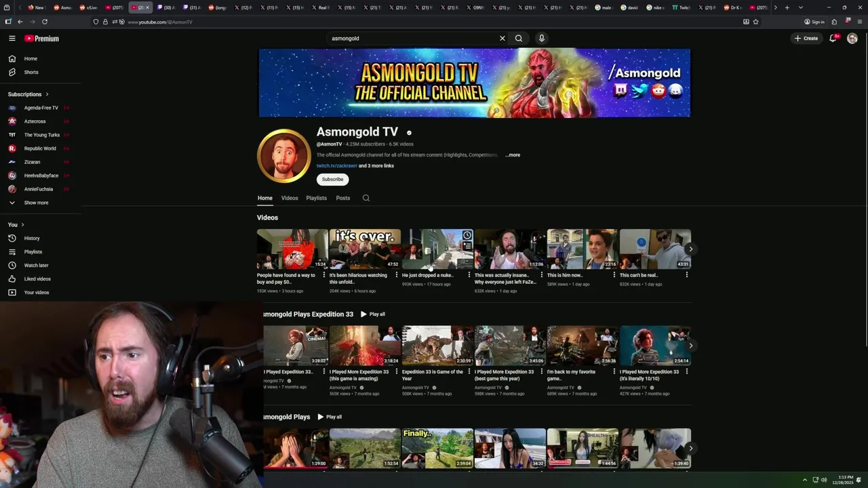The width and height of the screenshot is (868, 488).
Task: Open the browser tab list dropdown arrow
Action: pyautogui.click(x=801, y=7)
